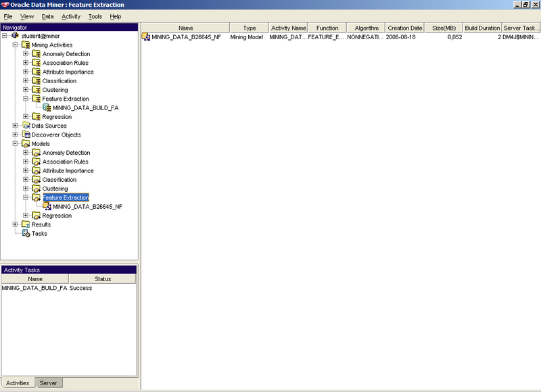Sort table by Type column header
Viewport: 541px width, 392px height.
[x=250, y=28]
